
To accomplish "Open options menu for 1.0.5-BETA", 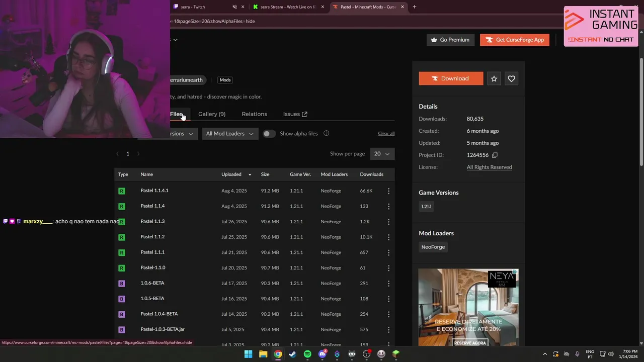I will pos(388,299).
